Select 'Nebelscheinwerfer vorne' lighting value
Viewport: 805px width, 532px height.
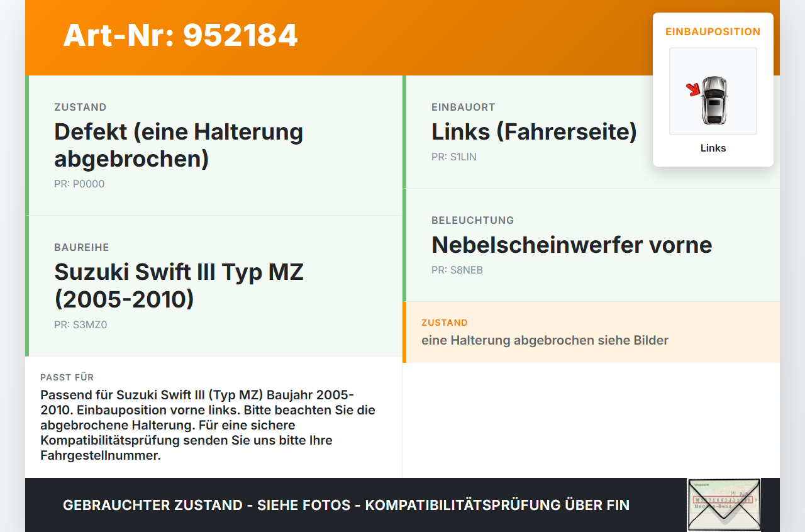pyautogui.click(x=572, y=245)
